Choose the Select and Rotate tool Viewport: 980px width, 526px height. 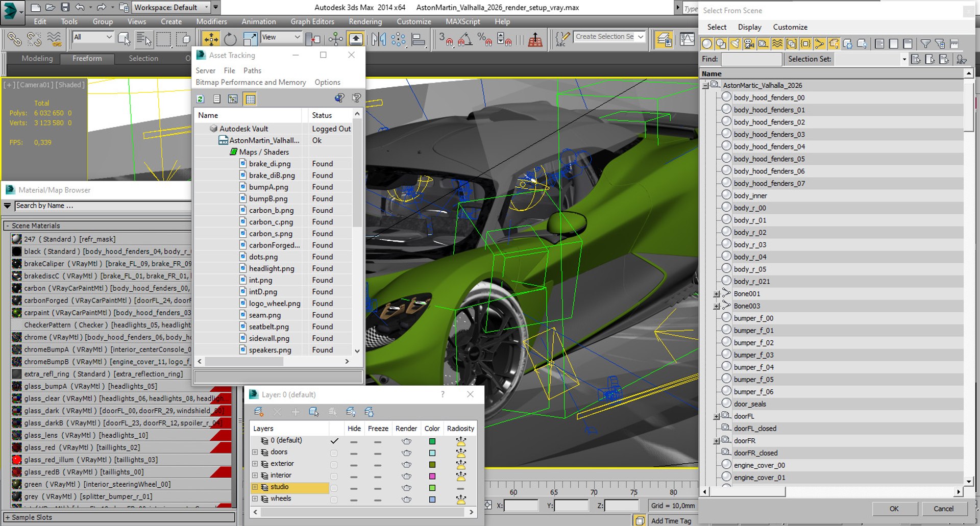point(230,39)
